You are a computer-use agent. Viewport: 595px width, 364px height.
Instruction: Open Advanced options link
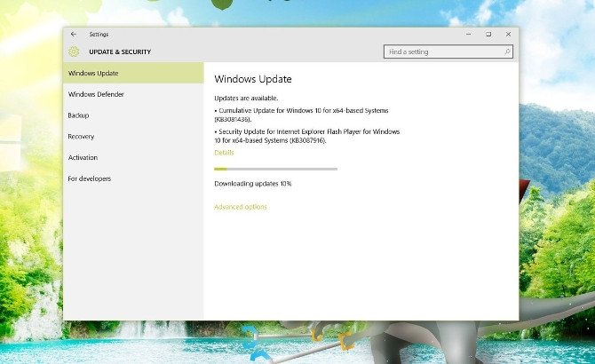pos(241,207)
